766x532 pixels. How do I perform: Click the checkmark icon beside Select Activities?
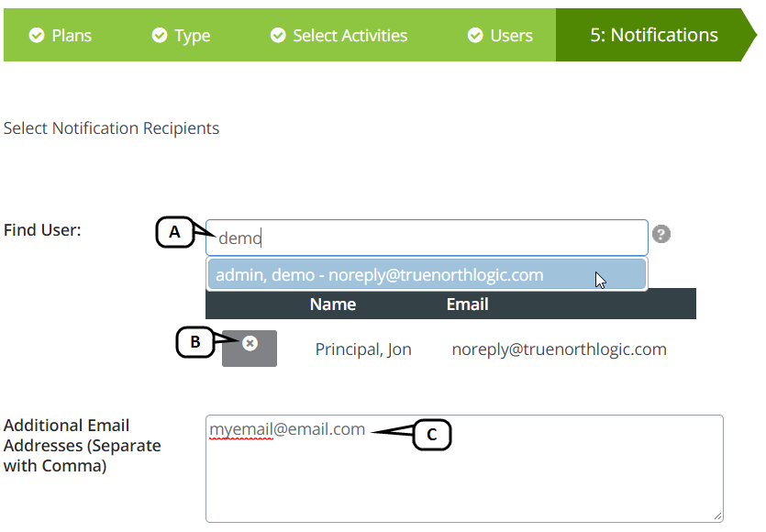click(x=278, y=36)
